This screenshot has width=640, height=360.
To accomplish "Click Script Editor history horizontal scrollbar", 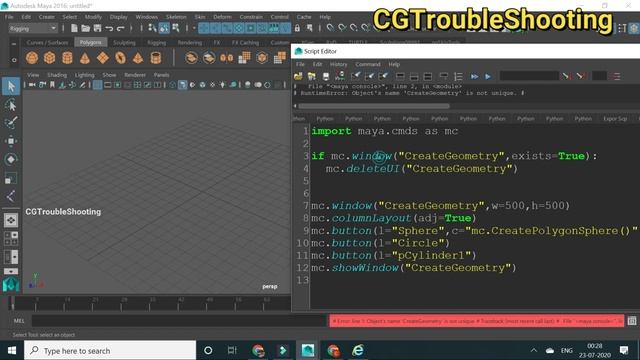I will [x=374, y=106].
